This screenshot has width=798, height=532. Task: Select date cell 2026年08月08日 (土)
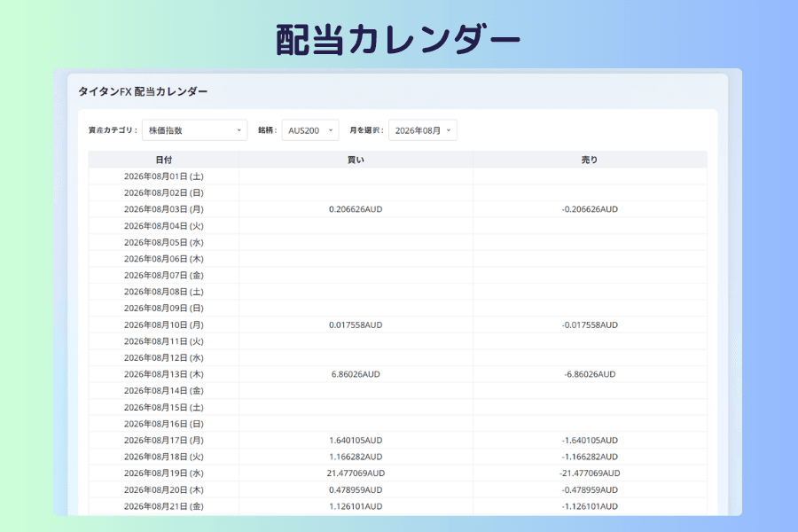[164, 292]
